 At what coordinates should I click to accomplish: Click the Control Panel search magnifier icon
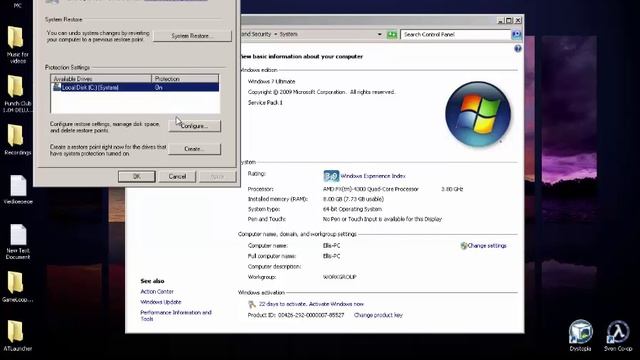pyautogui.click(x=516, y=34)
